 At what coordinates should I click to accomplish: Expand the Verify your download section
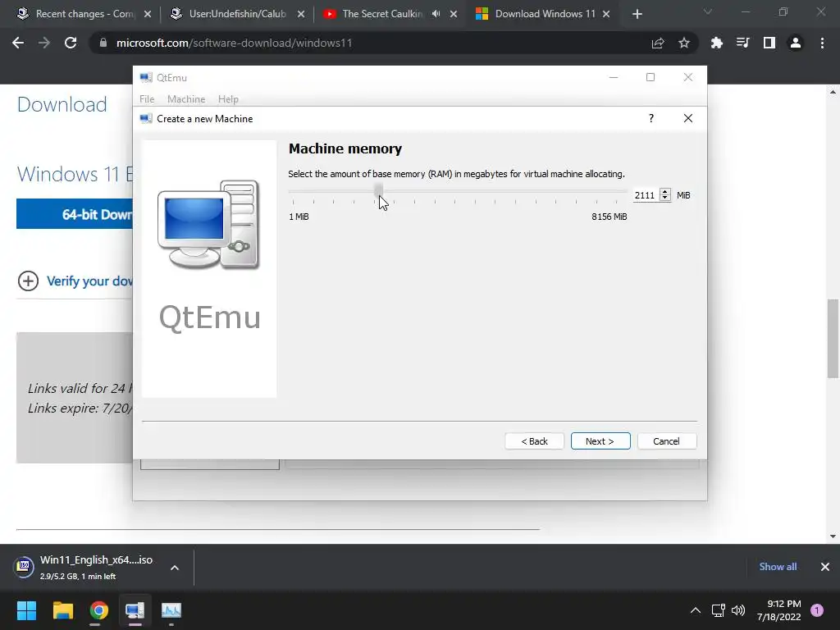click(x=28, y=281)
